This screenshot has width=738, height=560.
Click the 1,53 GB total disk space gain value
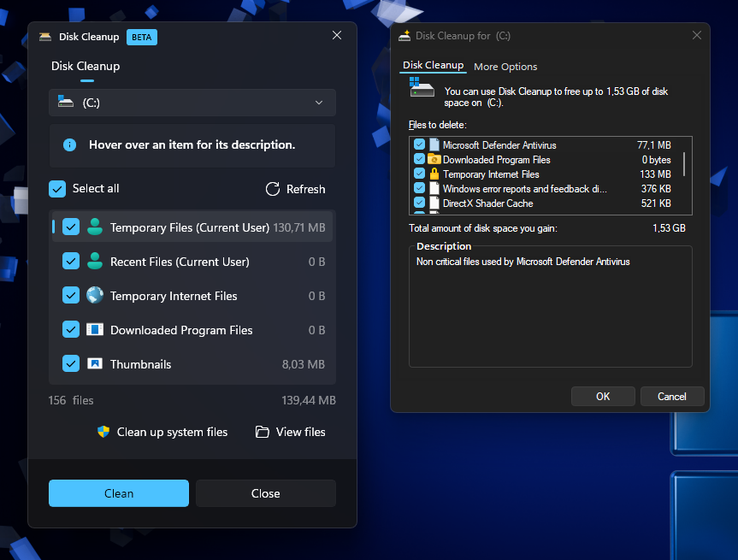click(669, 228)
